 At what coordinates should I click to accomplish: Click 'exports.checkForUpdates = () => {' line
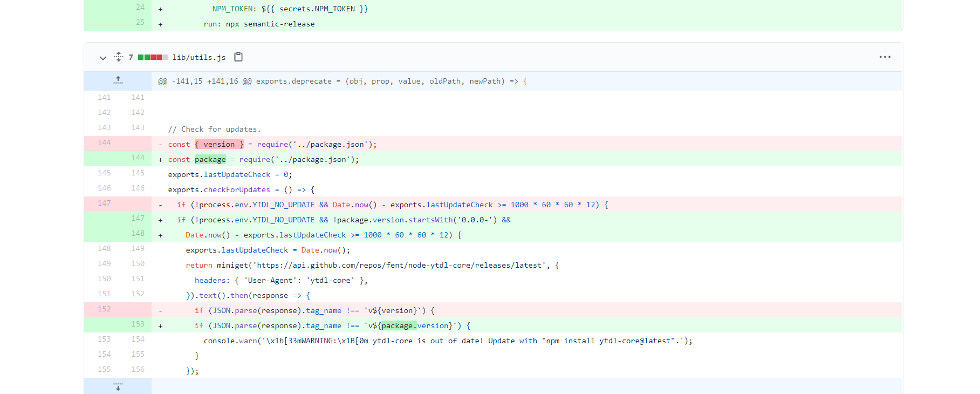(241, 190)
